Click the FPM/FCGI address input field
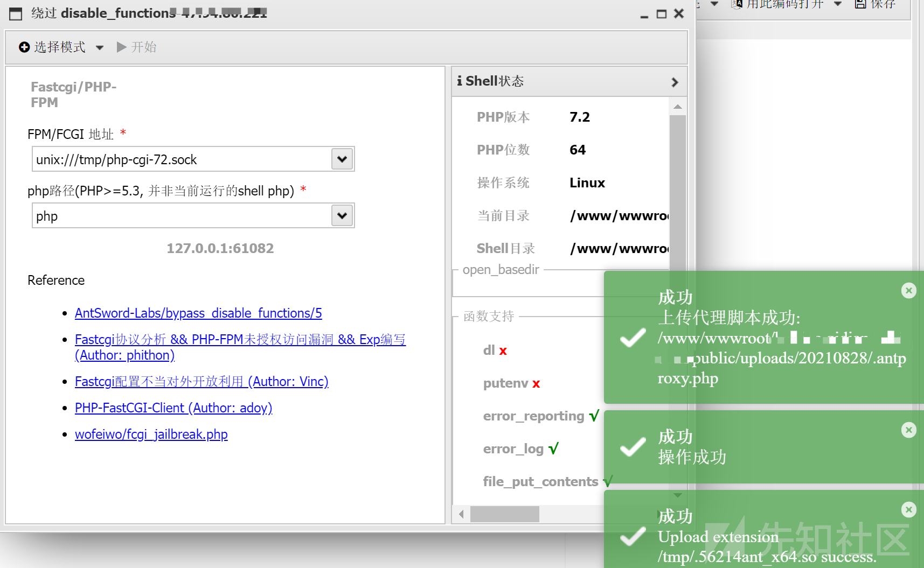Viewport: 924px width, 568px height. pos(181,159)
